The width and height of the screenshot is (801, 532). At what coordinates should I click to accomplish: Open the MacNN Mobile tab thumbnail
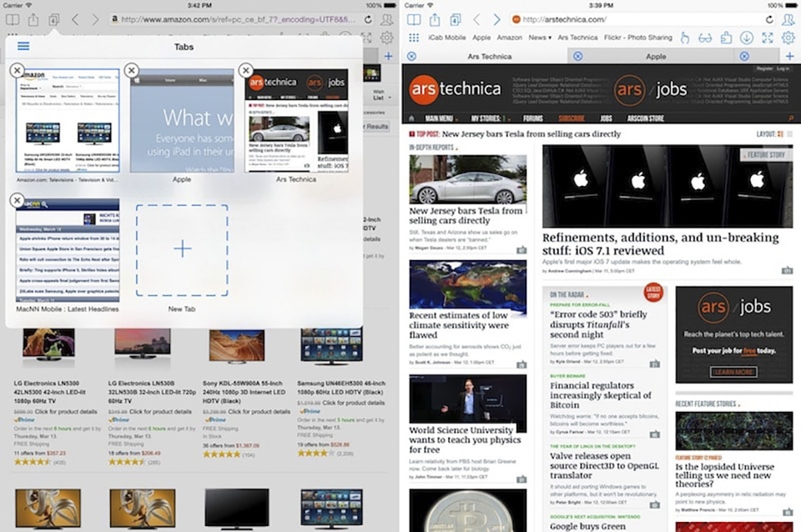(68, 250)
